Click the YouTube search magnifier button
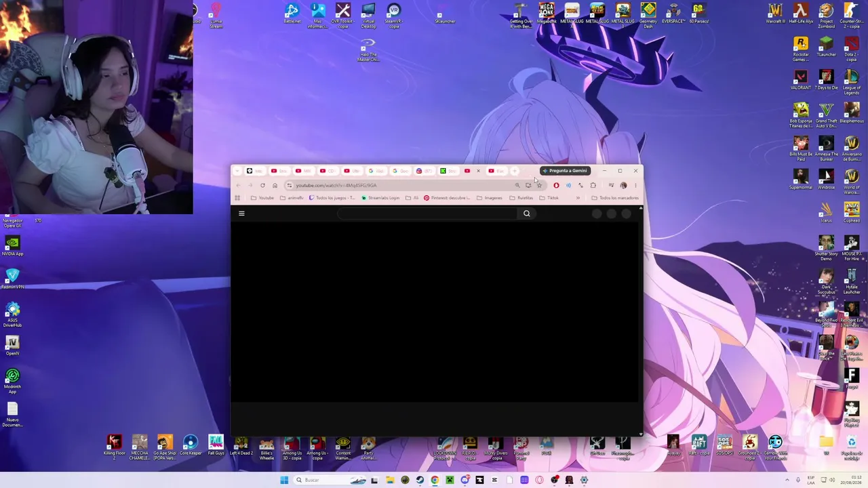The width and height of the screenshot is (868, 488). click(x=526, y=213)
